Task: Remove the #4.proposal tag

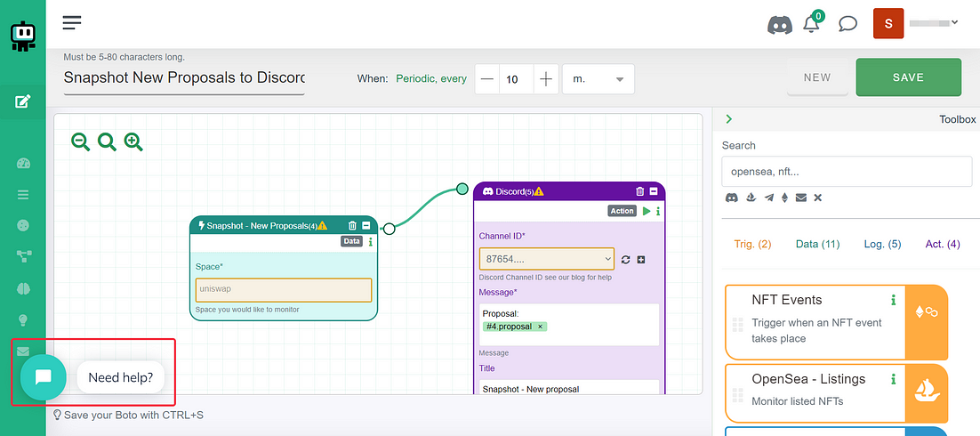Action: (540, 327)
